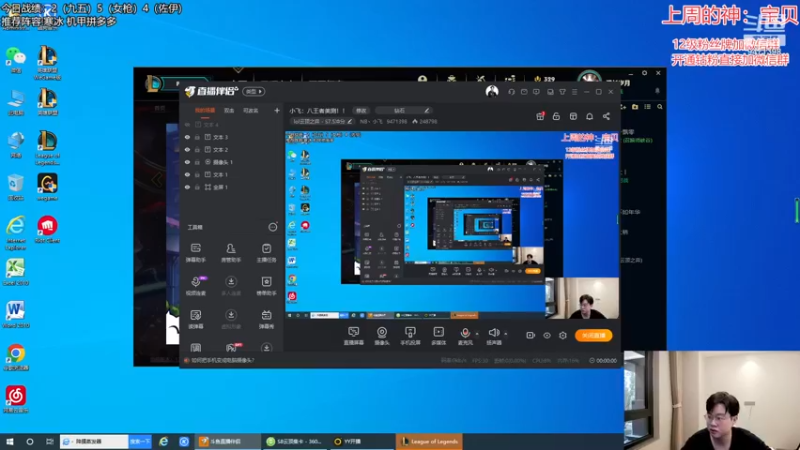Add a 手机投屏 phone mirroring source
800x450 pixels.
(x=410, y=336)
